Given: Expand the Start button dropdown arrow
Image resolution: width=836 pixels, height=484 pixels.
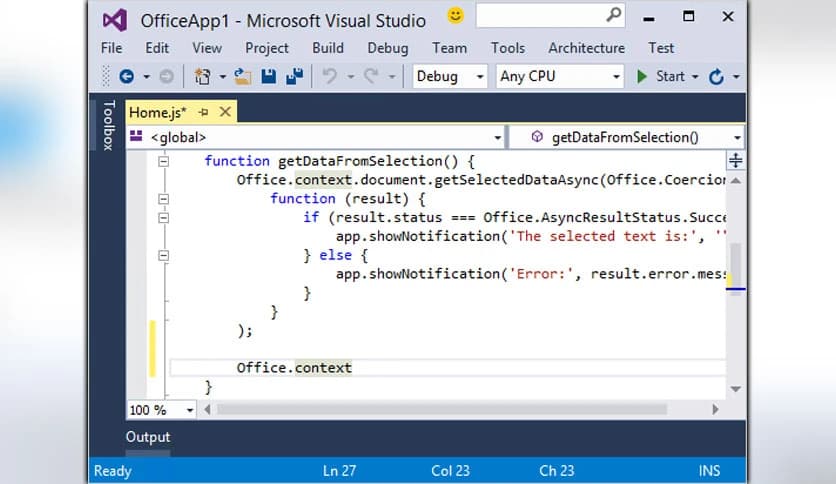Looking at the screenshot, I should [695, 77].
